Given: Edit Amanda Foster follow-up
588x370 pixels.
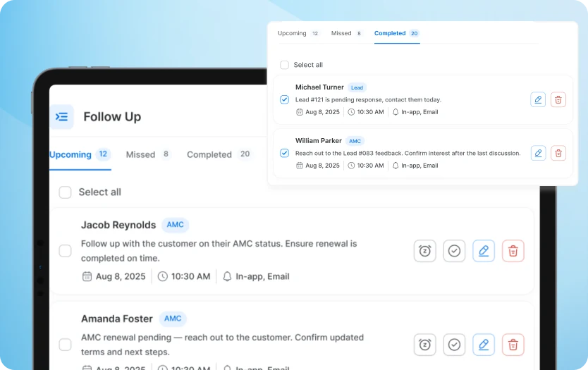Looking at the screenshot, I should [x=484, y=345].
